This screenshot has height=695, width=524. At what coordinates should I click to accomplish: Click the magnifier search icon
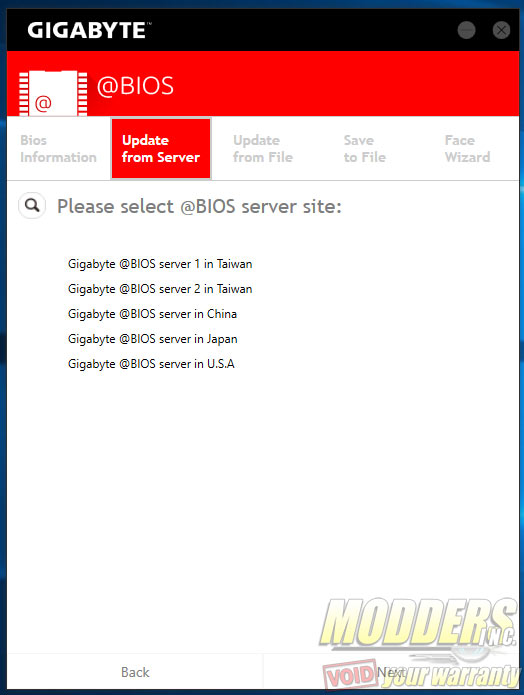pos(32,206)
